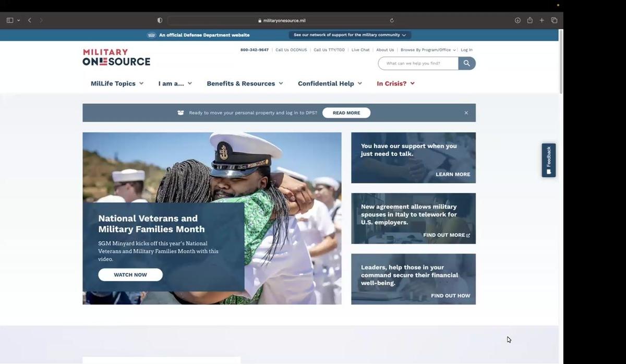Show the tab overview icon
626x364 pixels.
[554, 20]
